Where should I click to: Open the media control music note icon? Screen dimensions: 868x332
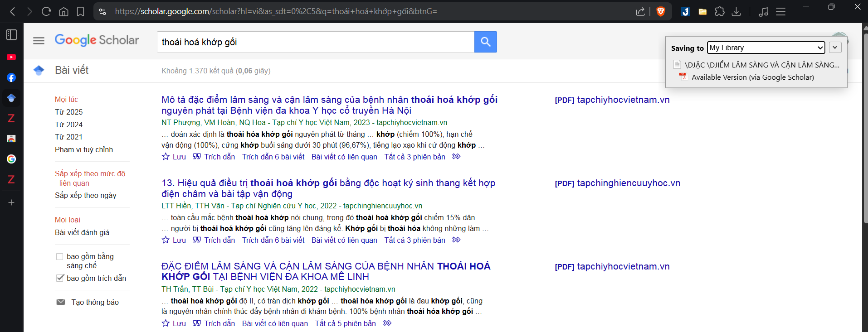[x=764, y=11]
